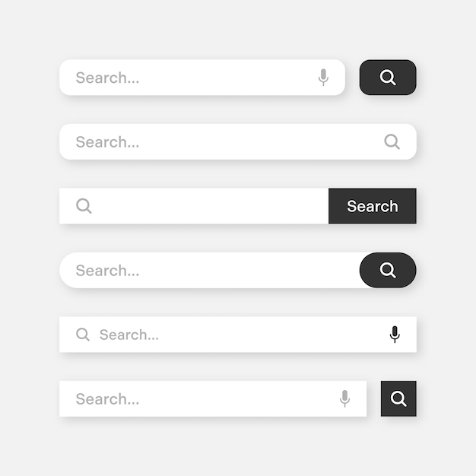Image resolution: width=476 pixels, height=476 pixels.
Task: Click the dark square magnifier button
Action: (398, 398)
